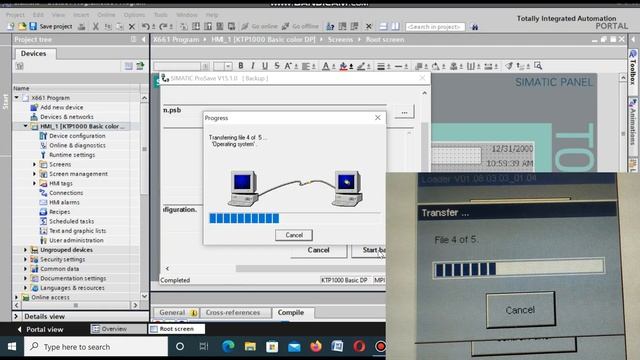Screen dimensions: 640x360
Task: Open User administration item
Action: coord(76,240)
